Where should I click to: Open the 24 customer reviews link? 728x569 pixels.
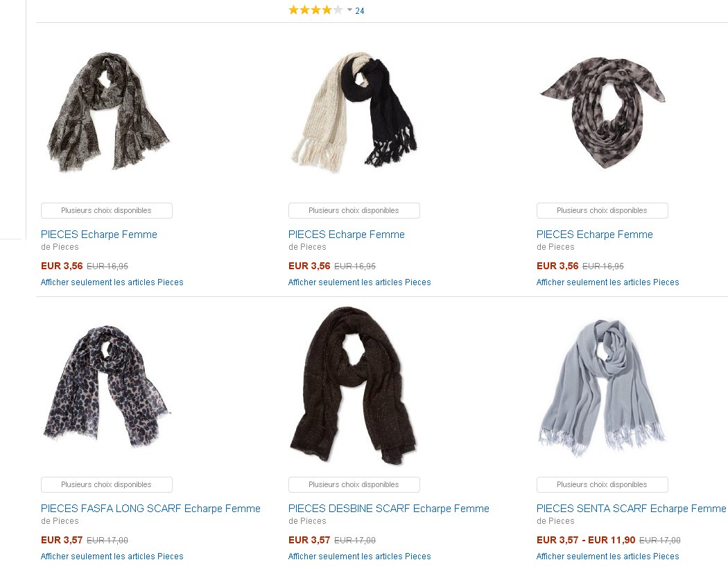click(359, 10)
